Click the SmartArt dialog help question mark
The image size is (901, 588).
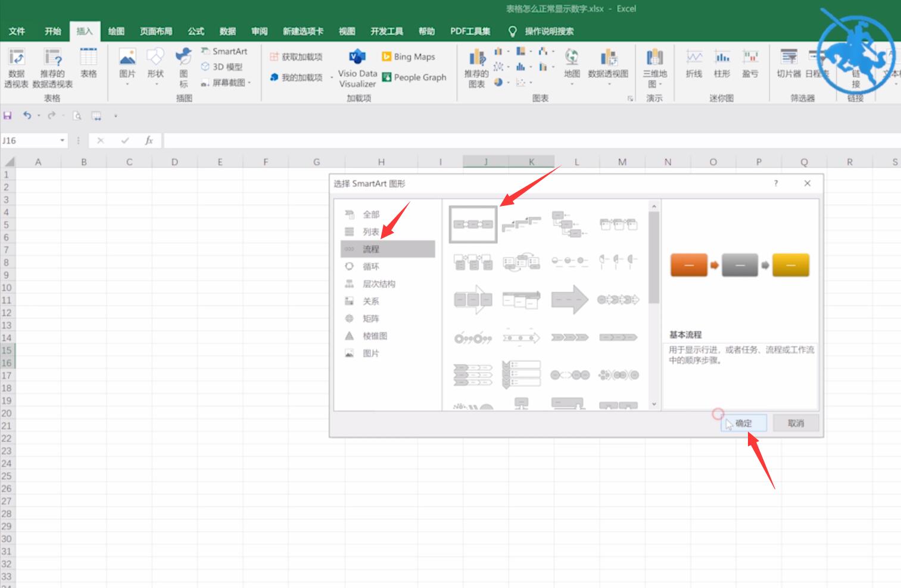pos(775,183)
